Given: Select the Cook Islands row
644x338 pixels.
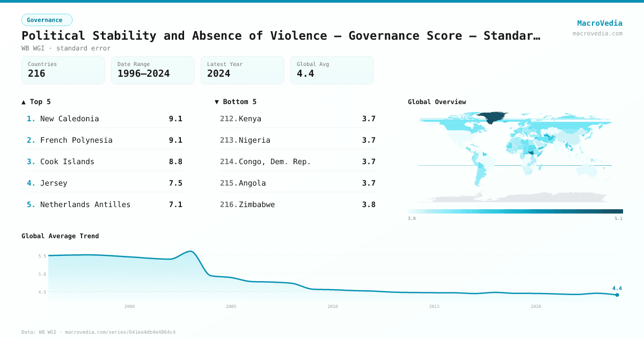Looking at the screenshot, I should pyautogui.click(x=105, y=161).
